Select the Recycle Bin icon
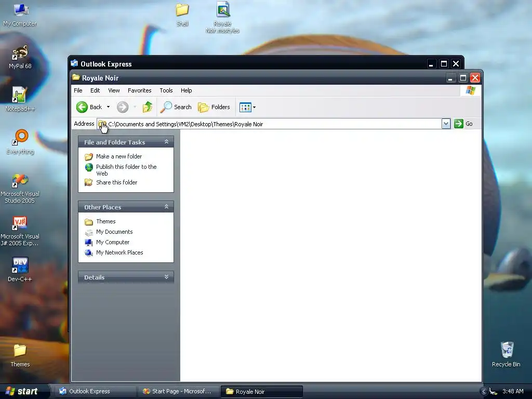Image resolution: width=532 pixels, height=399 pixels. (506, 354)
